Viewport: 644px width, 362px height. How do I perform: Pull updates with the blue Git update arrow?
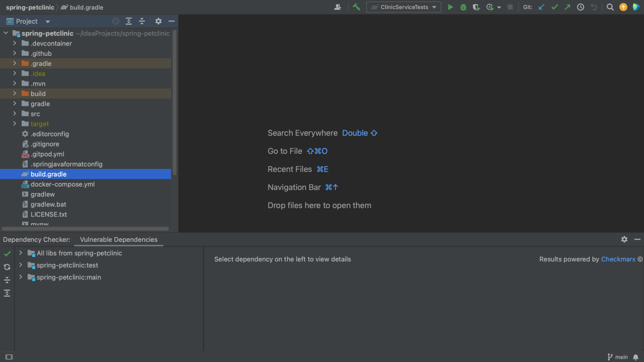point(541,7)
